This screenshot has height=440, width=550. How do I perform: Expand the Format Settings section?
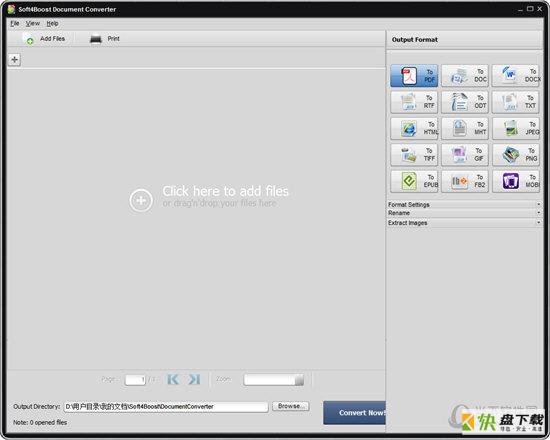pos(464,204)
